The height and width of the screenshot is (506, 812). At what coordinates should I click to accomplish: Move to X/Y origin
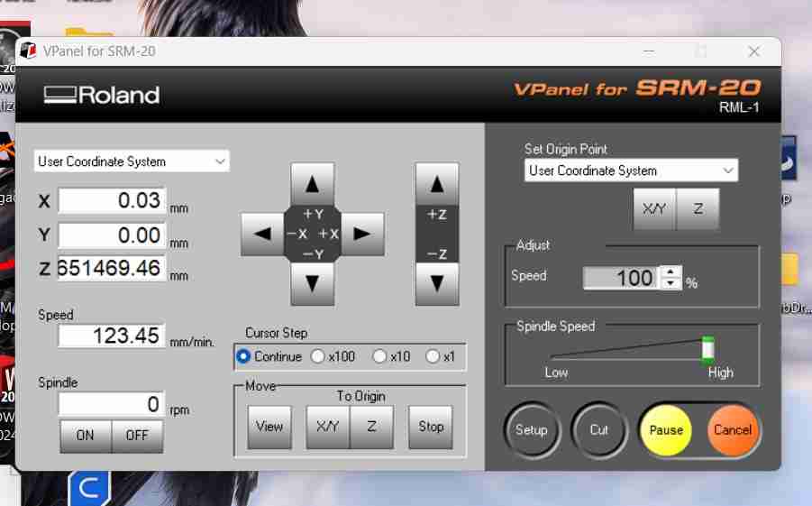[328, 427]
